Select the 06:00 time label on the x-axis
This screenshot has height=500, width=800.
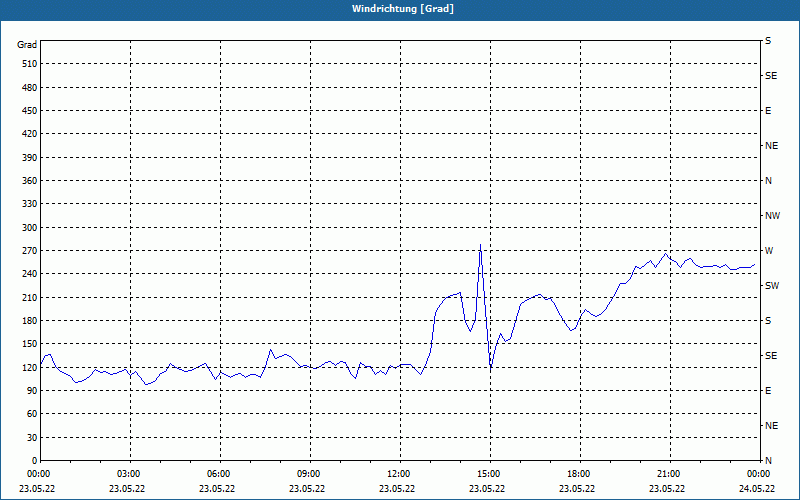(x=220, y=474)
